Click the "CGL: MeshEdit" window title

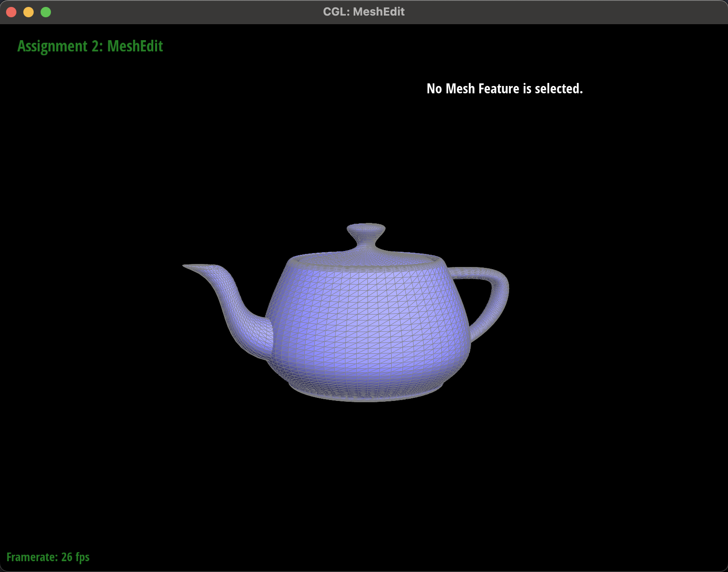(364, 12)
